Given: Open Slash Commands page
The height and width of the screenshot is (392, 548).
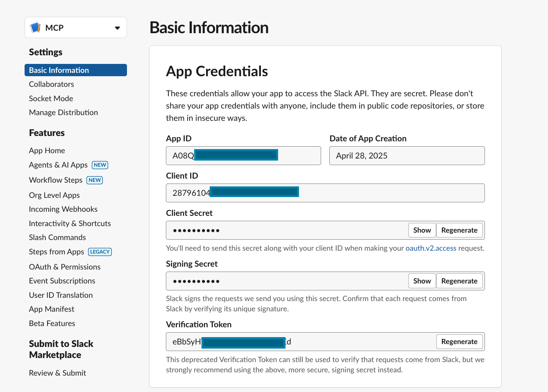Looking at the screenshot, I should (57, 237).
